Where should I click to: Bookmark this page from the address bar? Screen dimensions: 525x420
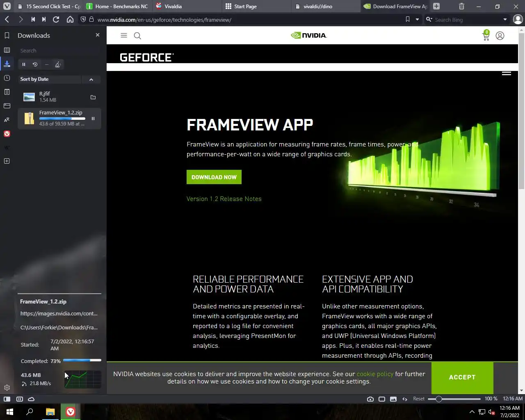[407, 19]
